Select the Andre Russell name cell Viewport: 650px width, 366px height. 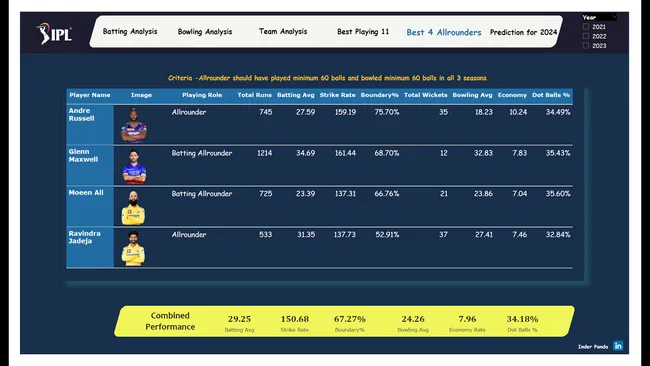90,124
